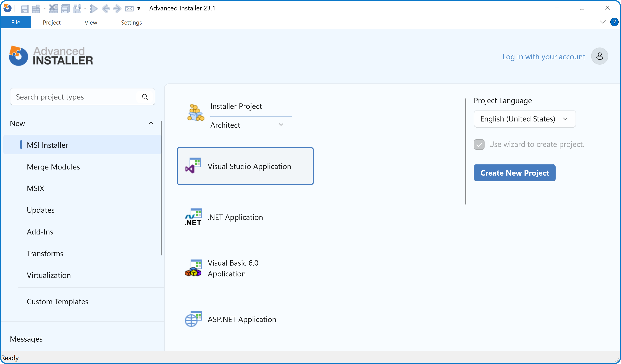This screenshot has width=621, height=364.
Task: Select Merge Modules in the sidebar
Action: pyautogui.click(x=53, y=167)
